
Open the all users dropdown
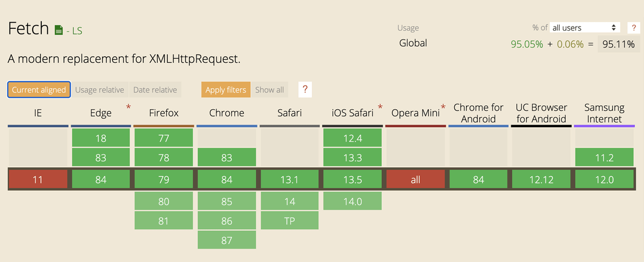[x=585, y=28]
